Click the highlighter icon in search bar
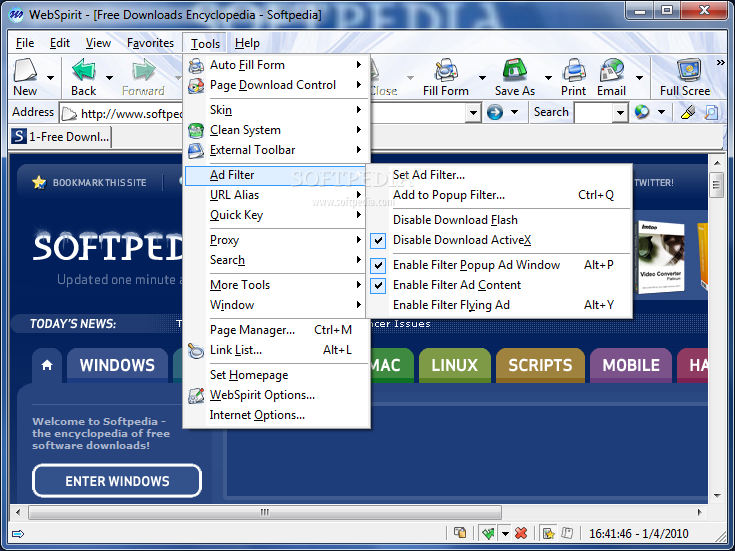 (x=688, y=112)
